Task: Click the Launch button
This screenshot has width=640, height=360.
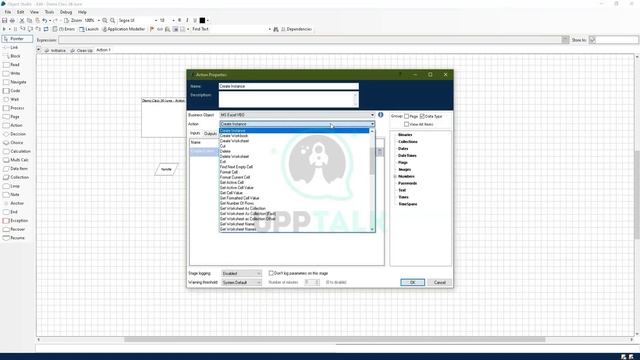Action: (x=89, y=29)
